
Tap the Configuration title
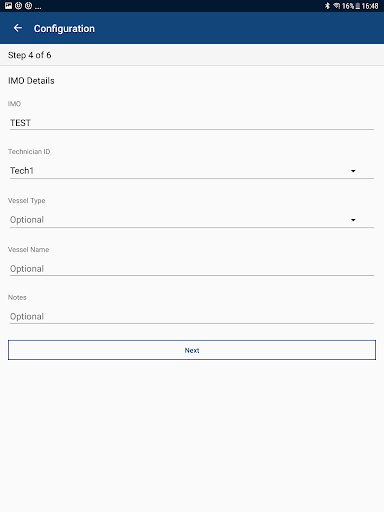coord(64,29)
